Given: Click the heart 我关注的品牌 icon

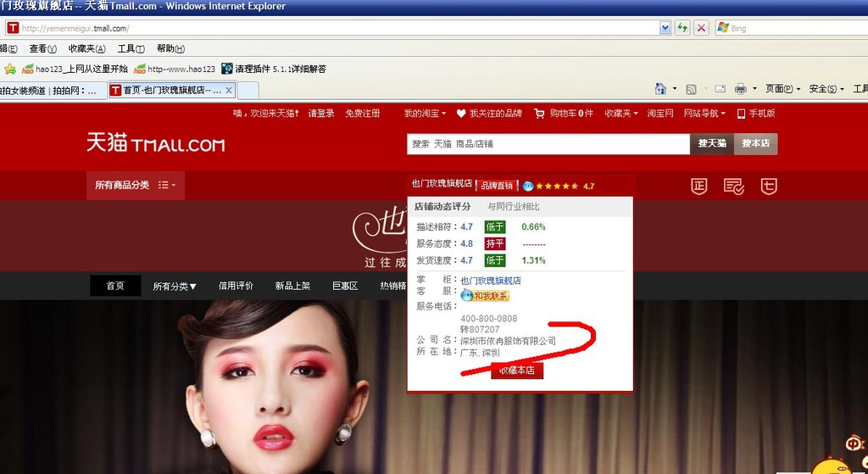Looking at the screenshot, I should (461, 114).
